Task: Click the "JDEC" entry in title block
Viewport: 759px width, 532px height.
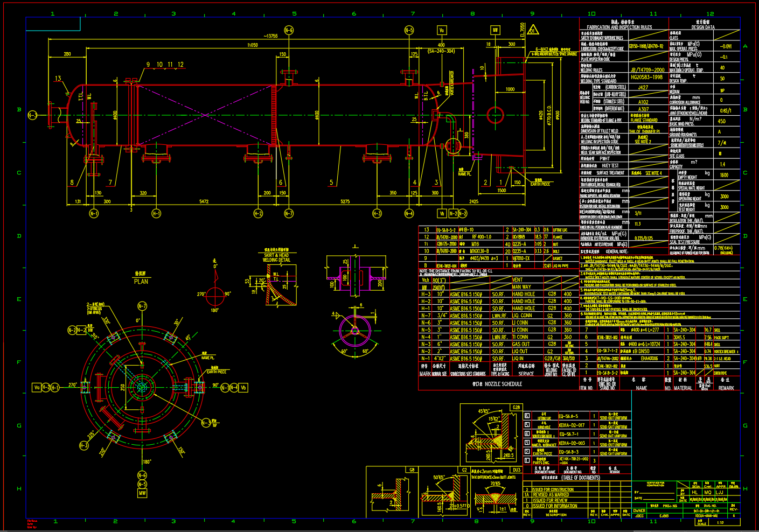Action: (x=639, y=516)
